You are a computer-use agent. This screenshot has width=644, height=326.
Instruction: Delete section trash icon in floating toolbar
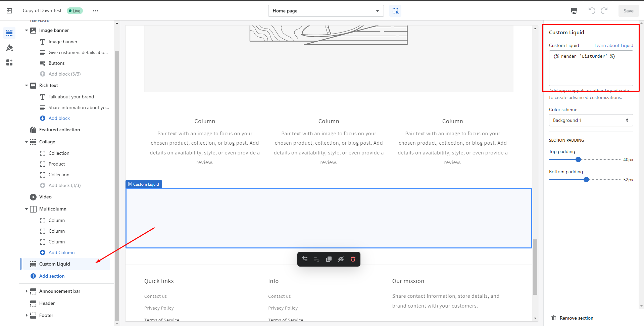(x=353, y=259)
